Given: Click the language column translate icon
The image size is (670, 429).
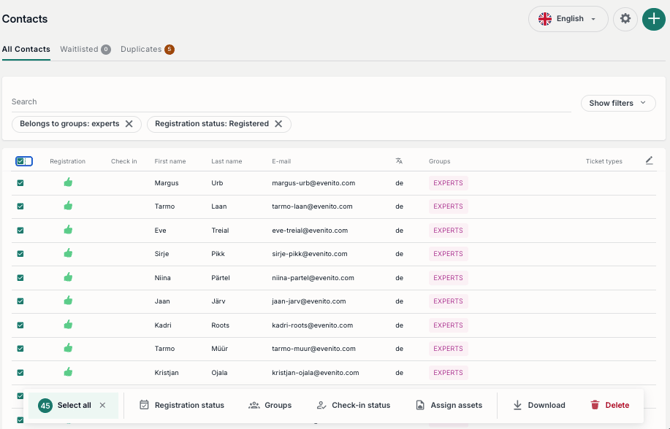Looking at the screenshot, I should click(x=399, y=161).
